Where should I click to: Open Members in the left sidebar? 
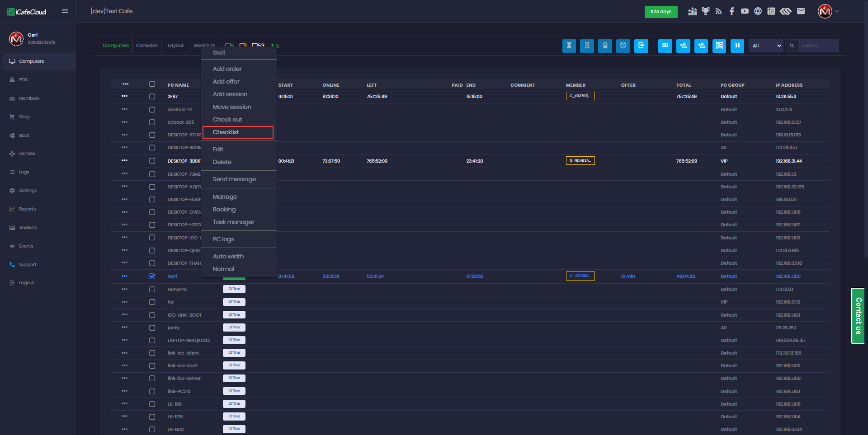point(29,98)
